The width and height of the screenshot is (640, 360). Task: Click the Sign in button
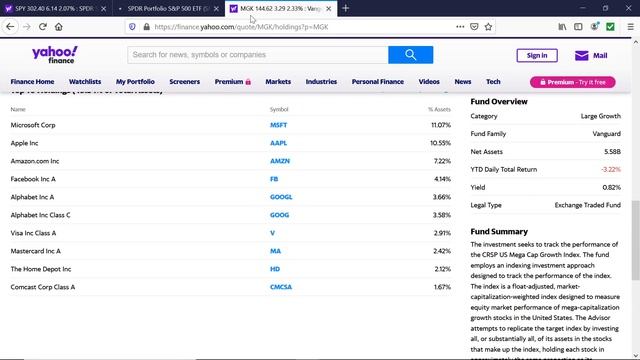click(537, 56)
